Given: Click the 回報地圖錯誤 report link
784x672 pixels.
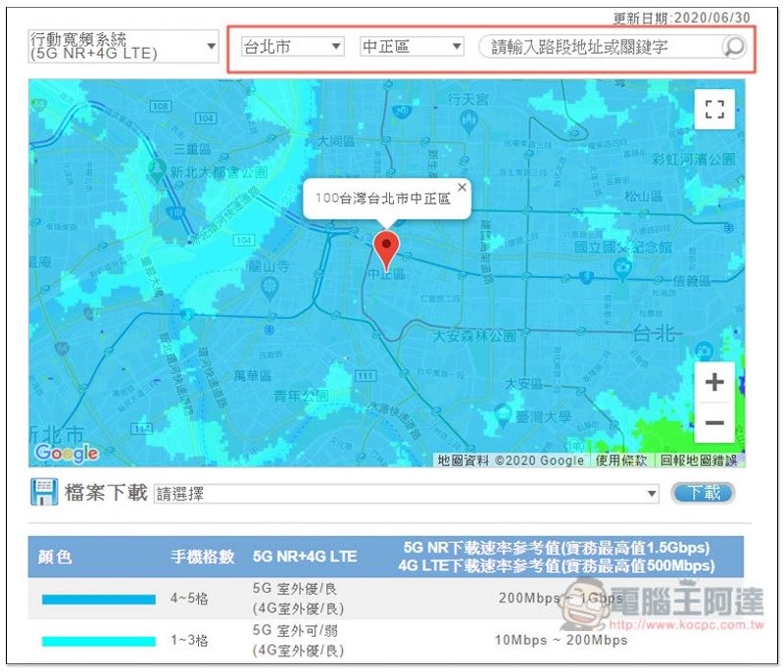Looking at the screenshot, I should click(x=699, y=460).
